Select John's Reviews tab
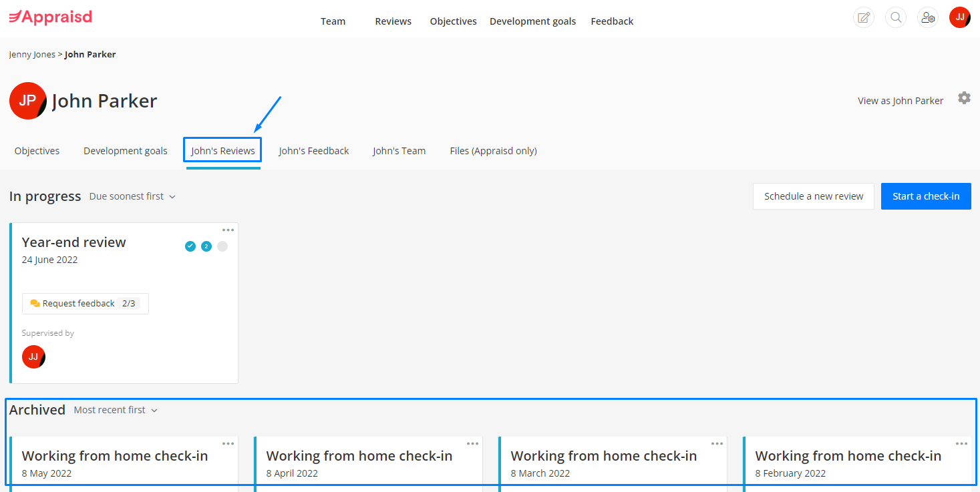 coord(222,151)
